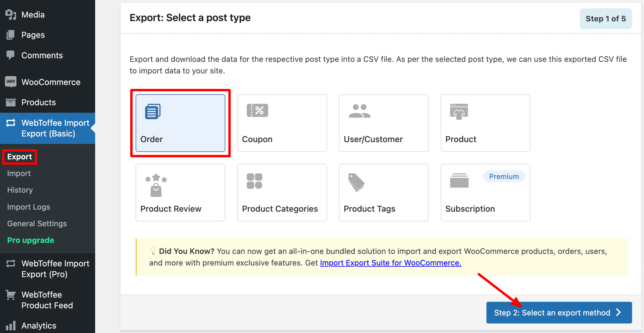
Task: Click the Subscription box icon
Action: point(459,180)
